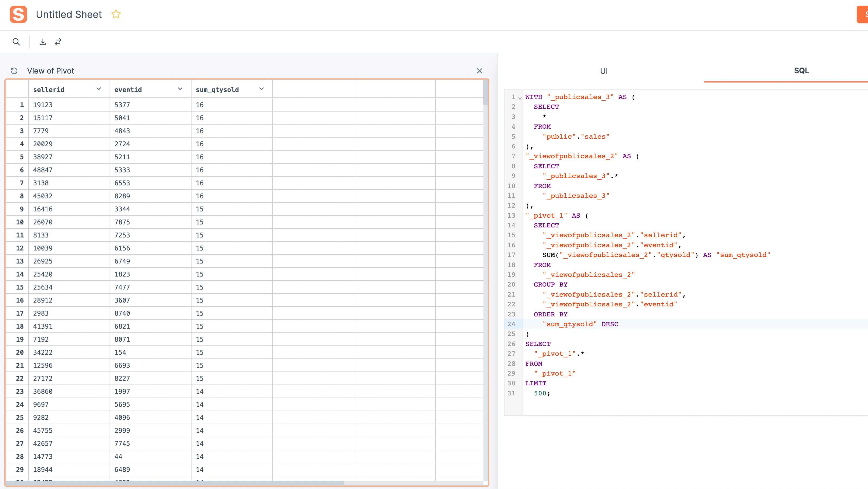Close the View of Pivot panel
This screenshot has height=489, width=868.
pos(480,71)
